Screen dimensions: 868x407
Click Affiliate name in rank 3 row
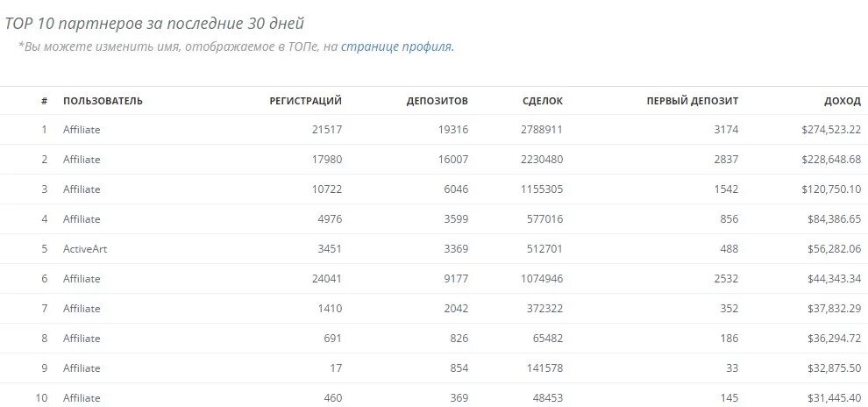(x=82, y=189)
